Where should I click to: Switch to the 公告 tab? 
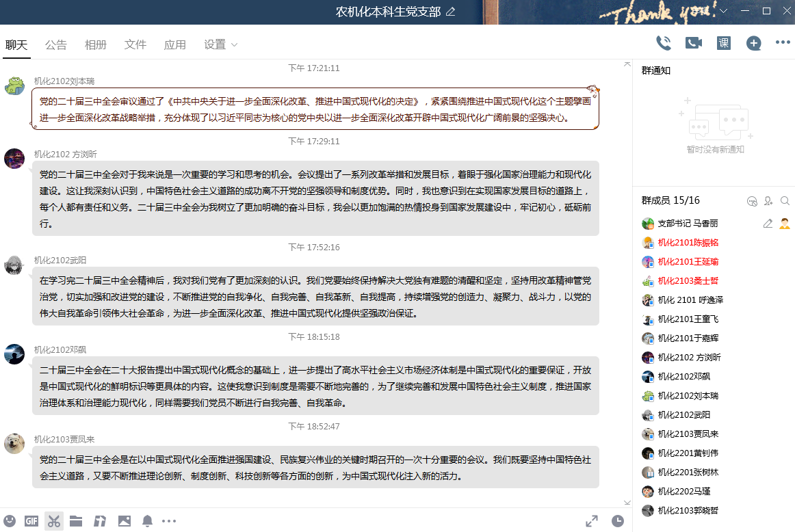(x=56, y=44)
